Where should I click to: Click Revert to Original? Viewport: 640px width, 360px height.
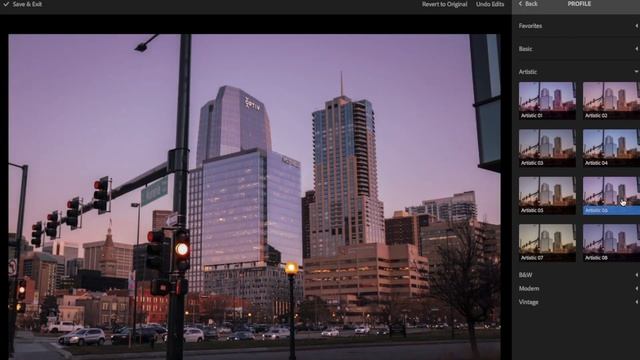coord(444,4)
